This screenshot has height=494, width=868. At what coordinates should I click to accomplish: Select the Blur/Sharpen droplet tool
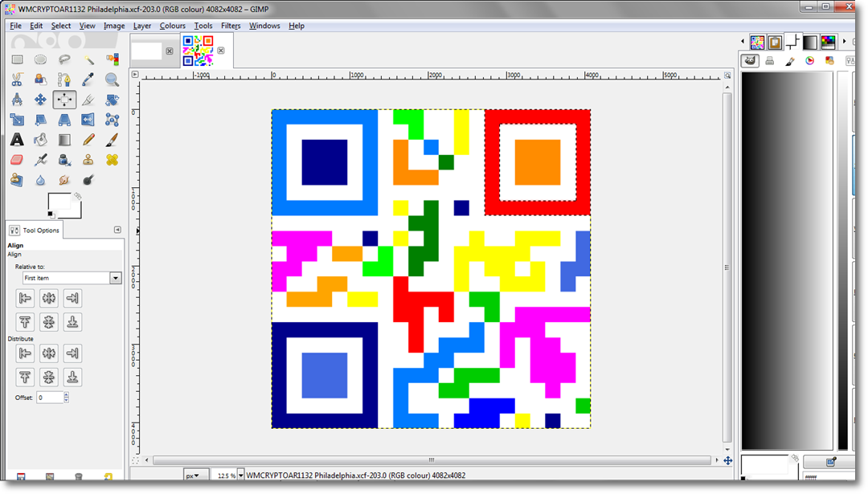tap(40, 180)
